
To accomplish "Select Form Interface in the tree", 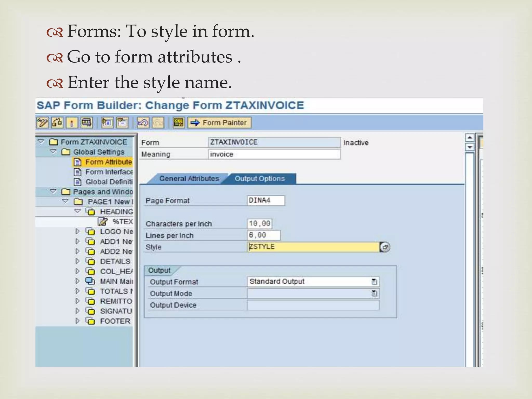I will (109, 172).
